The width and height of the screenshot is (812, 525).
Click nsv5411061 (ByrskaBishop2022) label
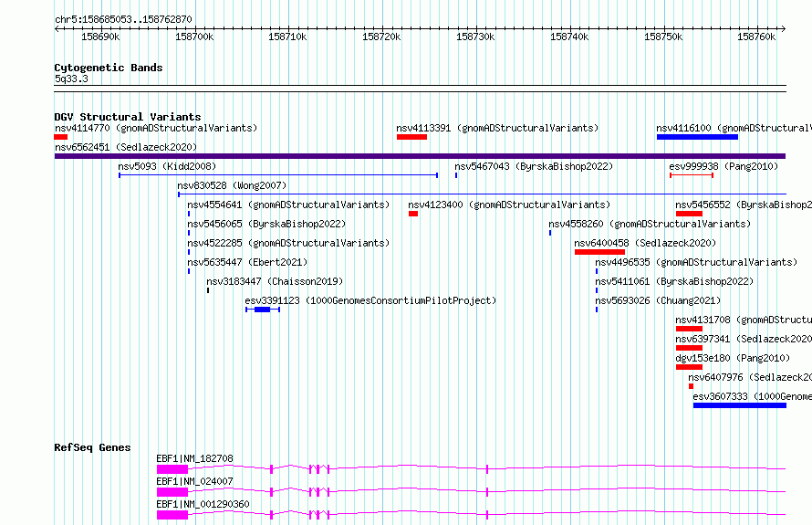pos(674,281)
